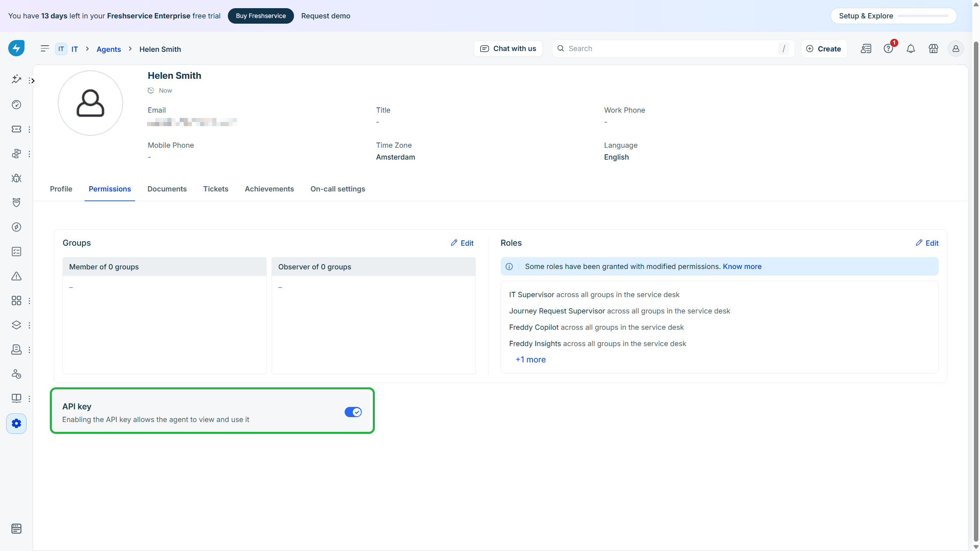Open the notifications bell icon
The height and width of the screenshot is (551, 980).
click(x=911, y=49)
